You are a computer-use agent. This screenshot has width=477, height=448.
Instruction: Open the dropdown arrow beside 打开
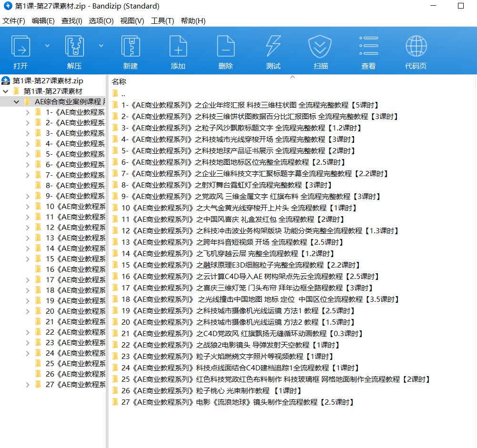[x=47, y=46]
